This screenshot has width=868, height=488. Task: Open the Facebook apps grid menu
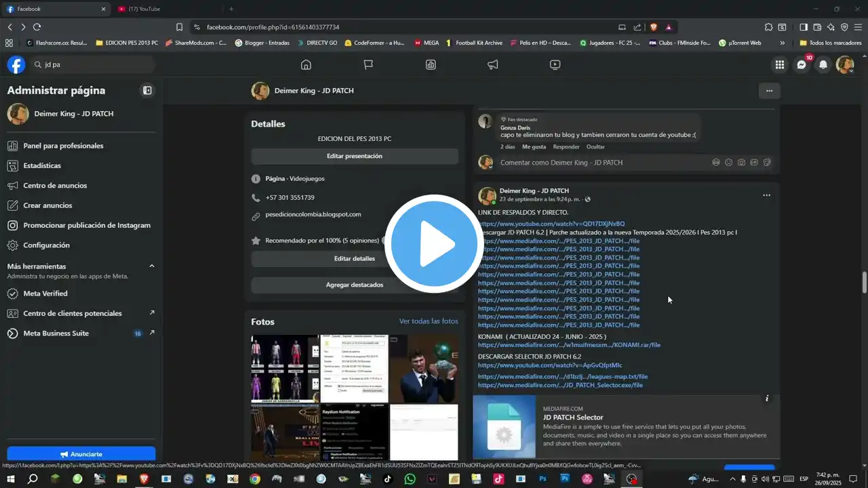pyautogui.click(x=780, y=64)
